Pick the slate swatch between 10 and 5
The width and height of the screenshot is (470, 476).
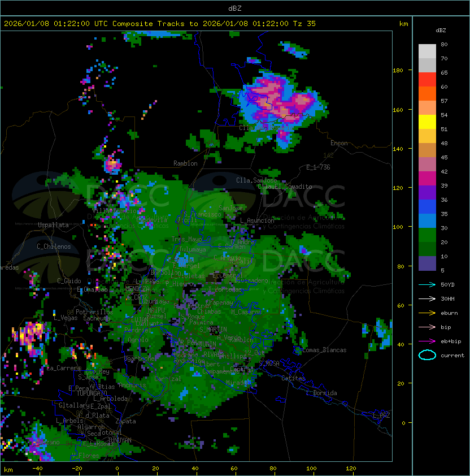pyautogui.click(x=427, y=263)
